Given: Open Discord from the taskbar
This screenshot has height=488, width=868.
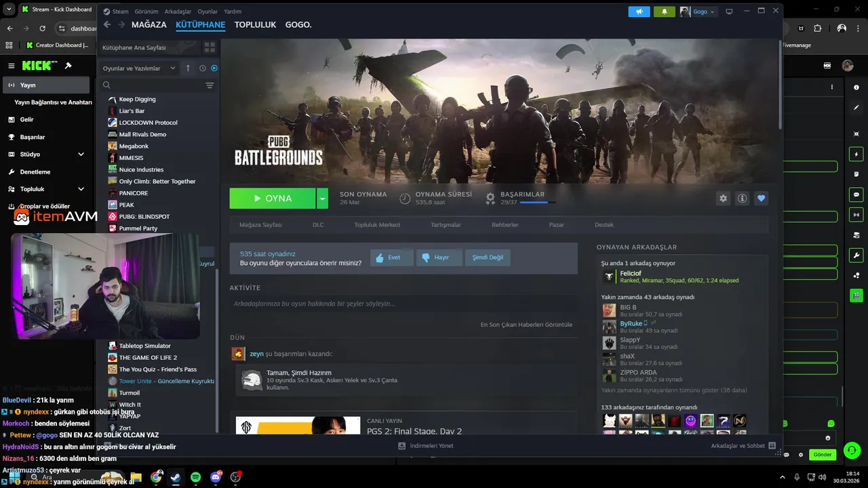Looking at the screenshot, I should coord(216,477).
